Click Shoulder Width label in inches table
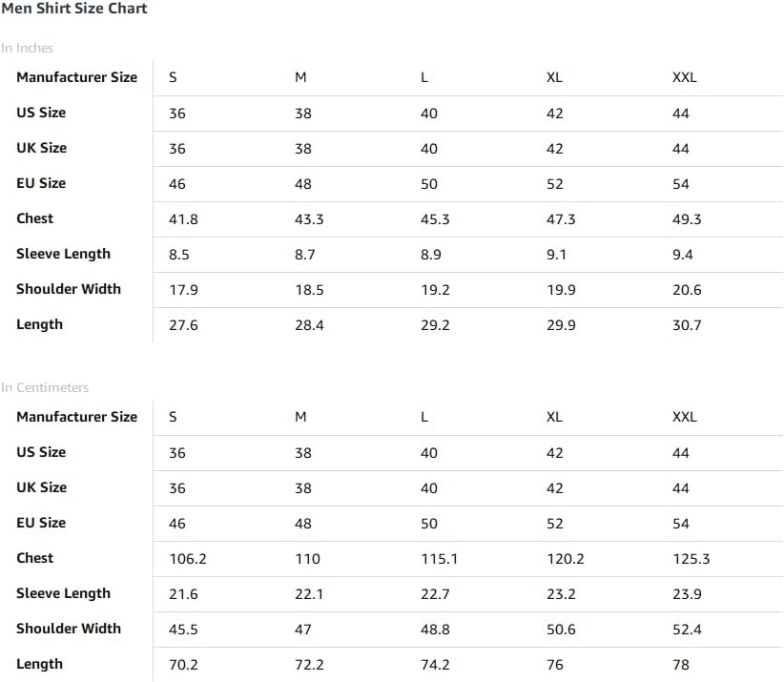Image resolution: width=784 pixels, height=682 pixels. pyautogui.click(x=69, y=289)
